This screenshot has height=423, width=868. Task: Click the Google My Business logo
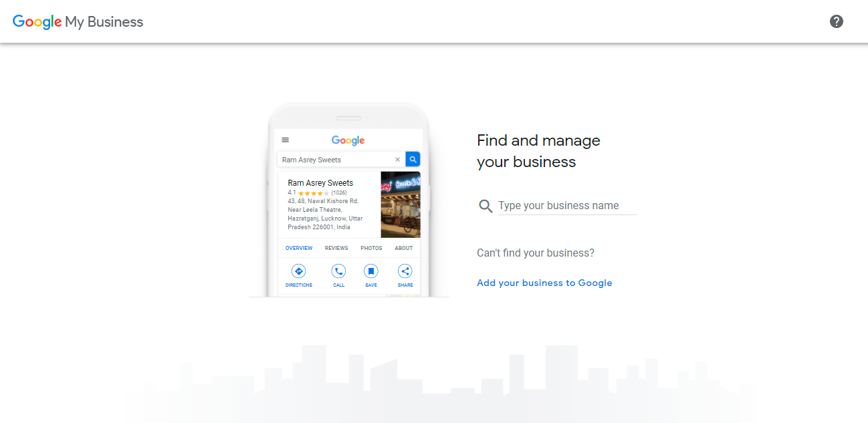tap(78, 21)
